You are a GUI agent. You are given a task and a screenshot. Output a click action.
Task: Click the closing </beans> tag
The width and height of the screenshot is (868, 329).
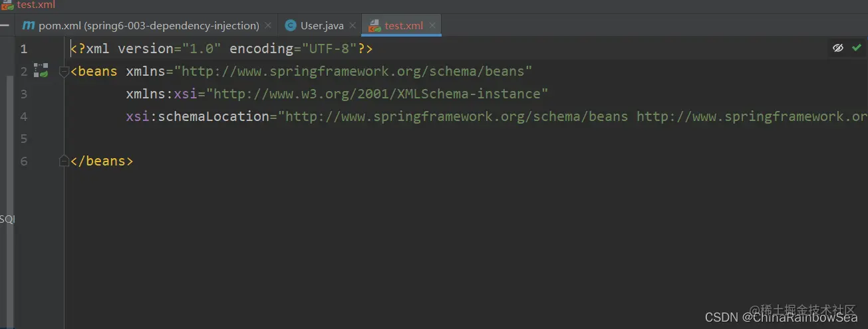pyautogui.click(x=102, y=161)
